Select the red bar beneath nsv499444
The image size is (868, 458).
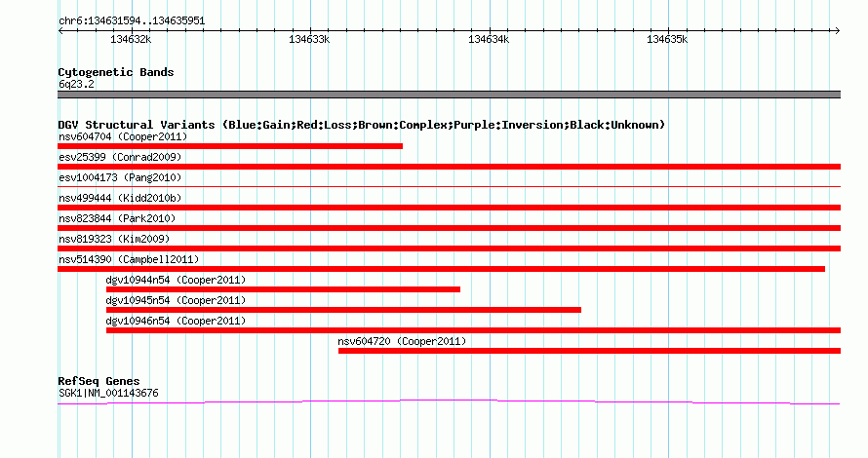click(449, 208)
